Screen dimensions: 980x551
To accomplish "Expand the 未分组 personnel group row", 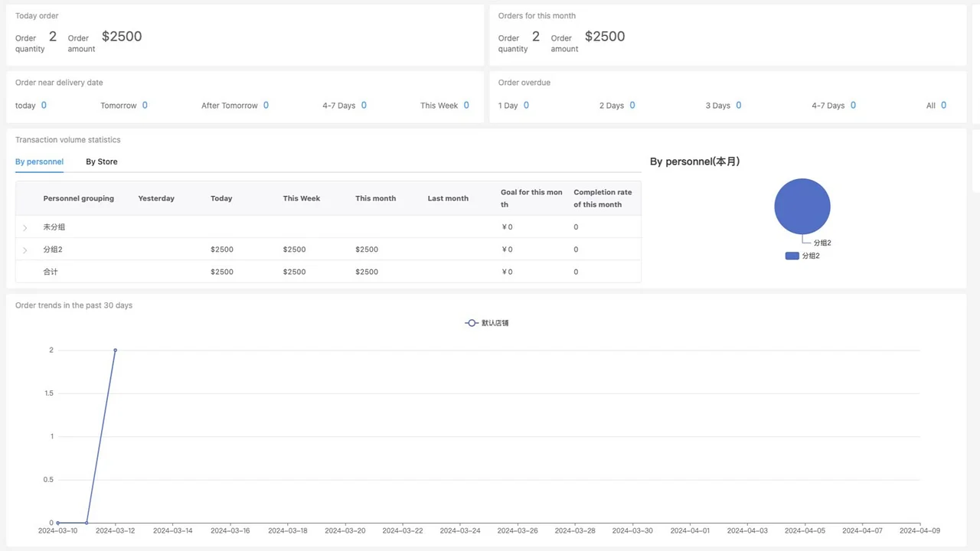I will tap(25, 228).
